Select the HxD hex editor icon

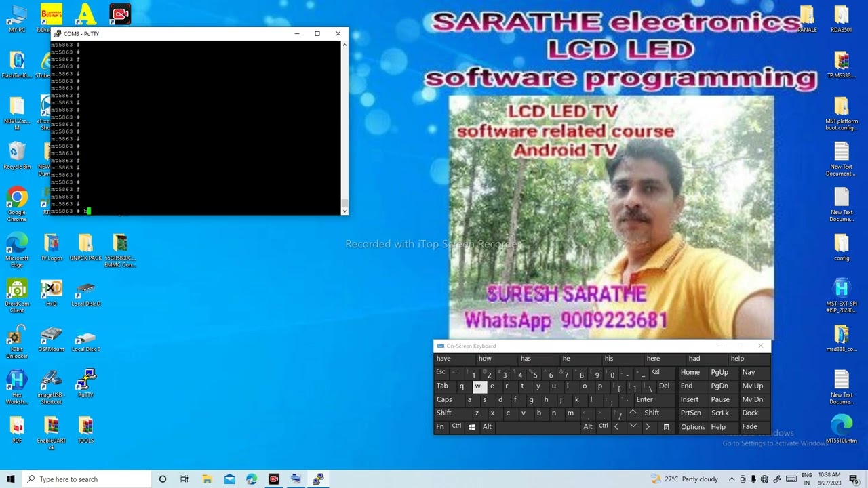click(52, 293)
